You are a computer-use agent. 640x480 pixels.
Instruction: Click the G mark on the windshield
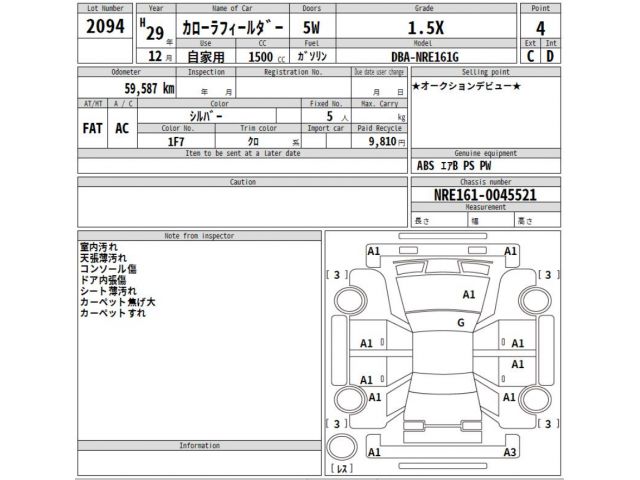pyautogui.click(x=461, y=323)
